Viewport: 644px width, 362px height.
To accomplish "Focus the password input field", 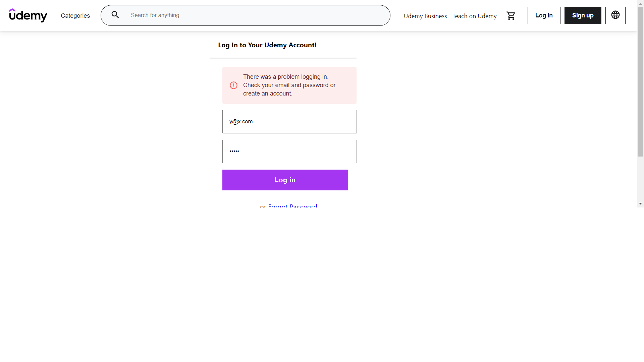I will (289, 151).
